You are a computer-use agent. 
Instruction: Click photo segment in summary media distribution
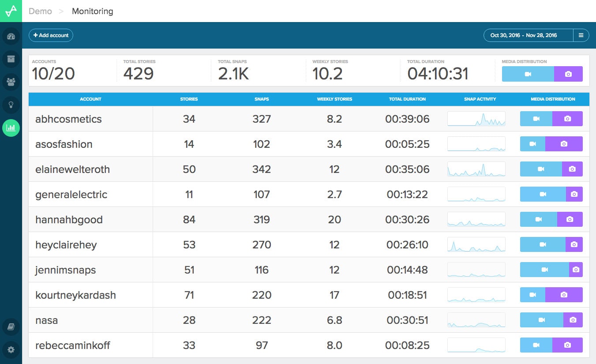point(568,74)
